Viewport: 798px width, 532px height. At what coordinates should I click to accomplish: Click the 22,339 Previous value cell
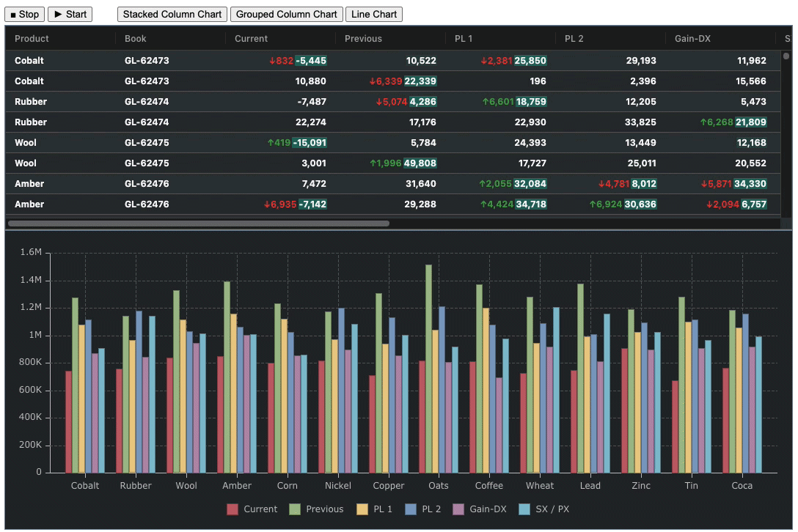(390, 81)
